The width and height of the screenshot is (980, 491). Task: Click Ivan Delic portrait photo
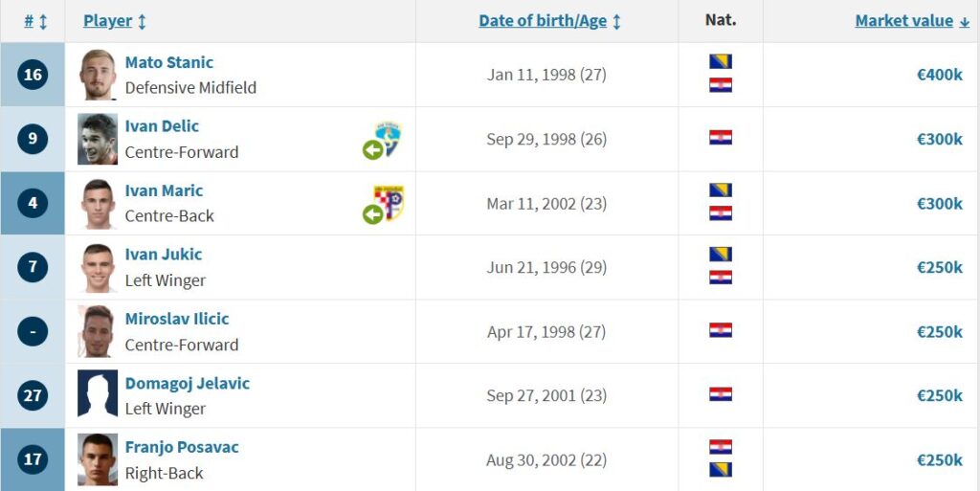coord(98,139)
